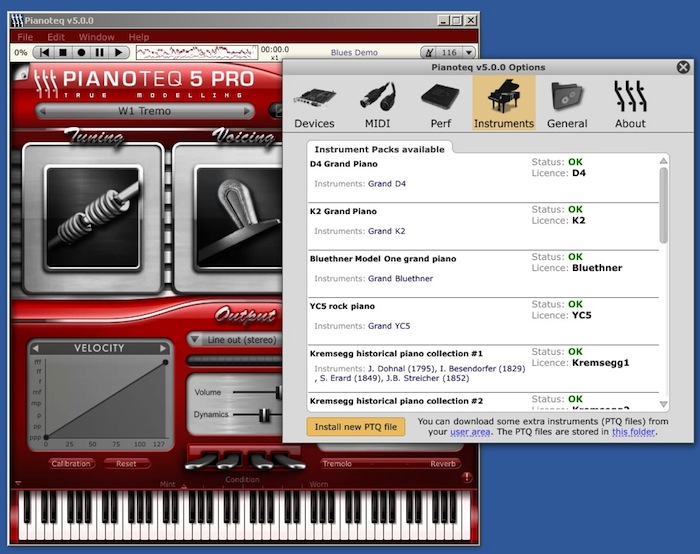700x554 pixels.
Task: Close the Pianoteq Options dialog
Action: point(683,67)
